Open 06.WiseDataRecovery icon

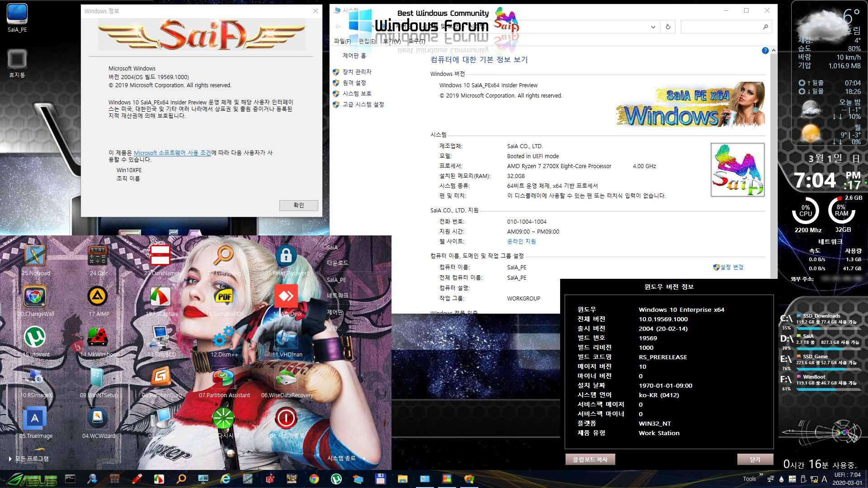point(286,378)
